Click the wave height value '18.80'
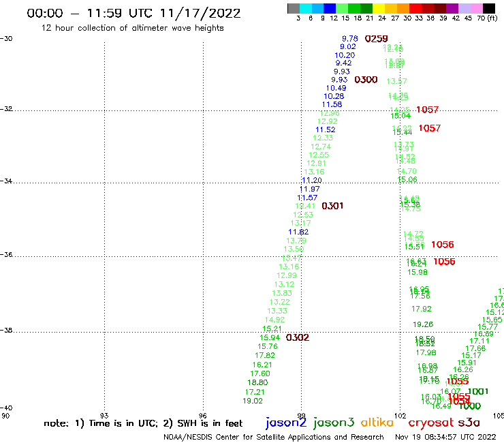 (257, 382)
